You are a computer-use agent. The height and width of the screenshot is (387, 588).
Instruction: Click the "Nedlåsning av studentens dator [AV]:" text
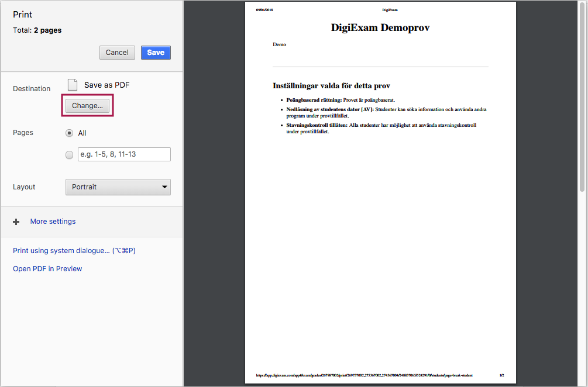pos(330,109)
